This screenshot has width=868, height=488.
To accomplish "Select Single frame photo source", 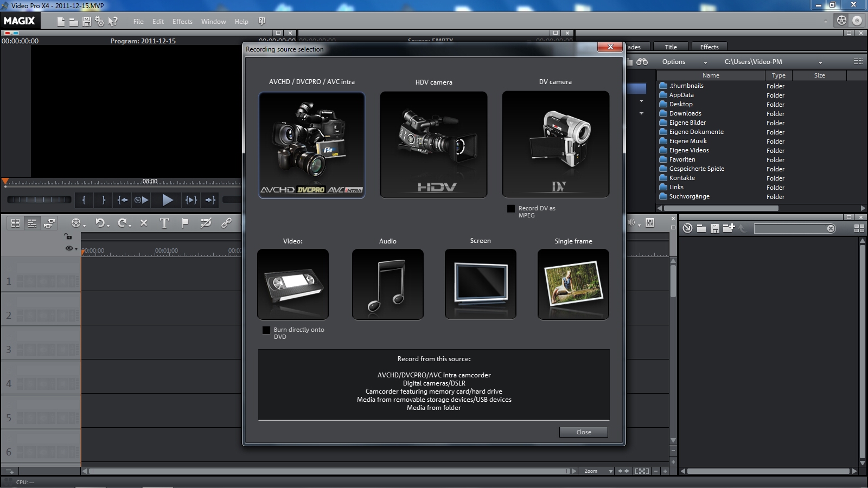I will [x=573, y=285].
